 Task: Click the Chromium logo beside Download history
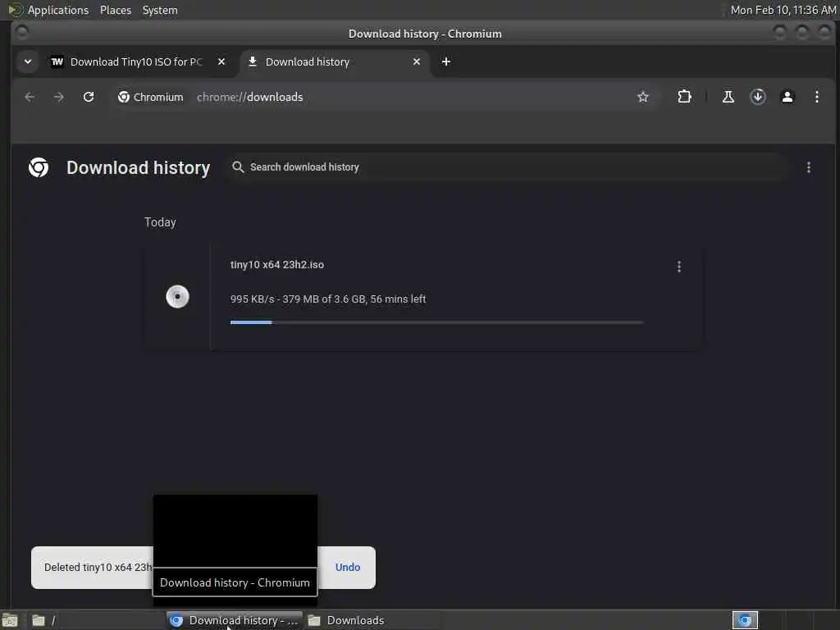tap(39, 167)
